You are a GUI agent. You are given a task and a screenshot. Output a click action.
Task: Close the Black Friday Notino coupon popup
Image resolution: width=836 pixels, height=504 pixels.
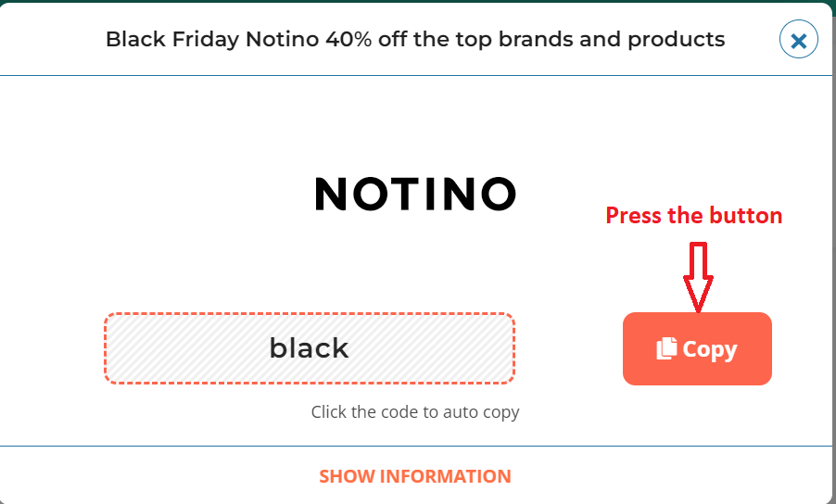(x=798, y=40)
